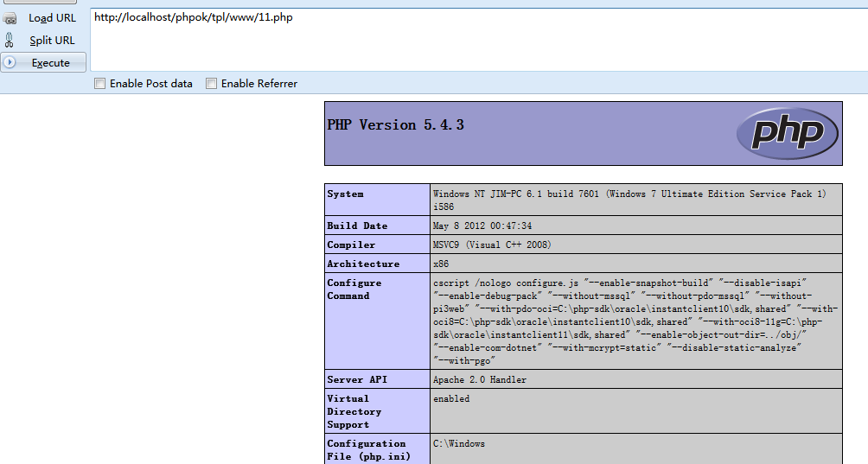Screen dimensions: 868x464
Task: Click the Windows NT JIM-PC system value
Action: coord(629,200)
